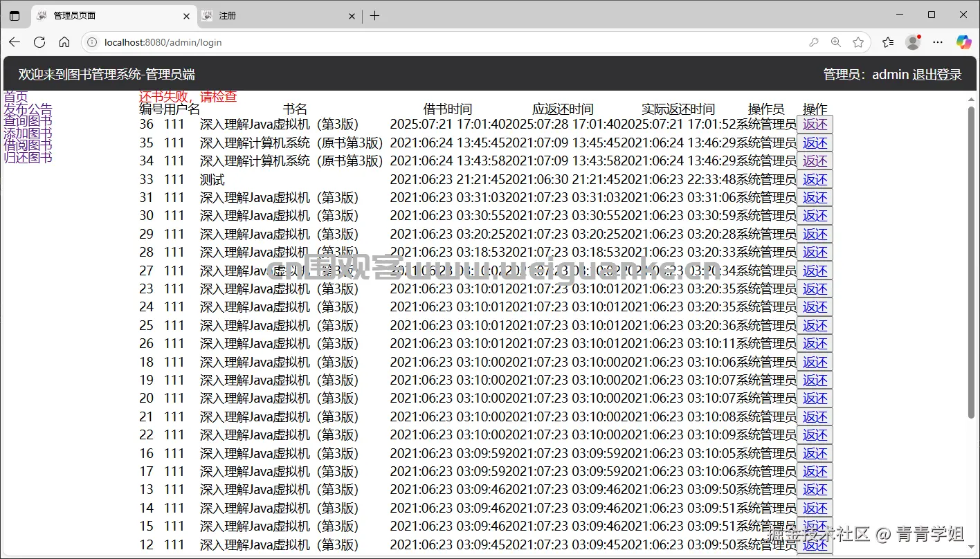This screenshot has height=559, width=980.
Task: Click the 应返还时间 column header
Action: [563, 109]
